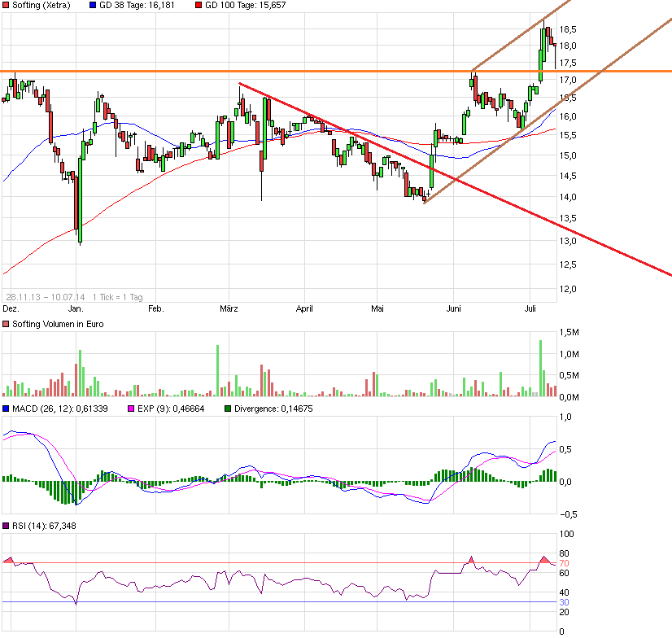Click the 'Juli' month axis label
The height and width of the screenshot is (638, 672).
[x=530, y=308]
